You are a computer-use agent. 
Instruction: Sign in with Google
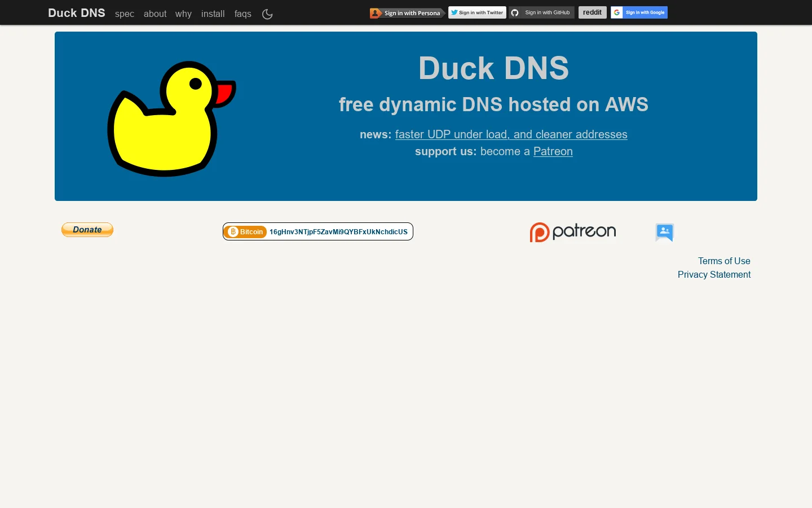point(639,12)
